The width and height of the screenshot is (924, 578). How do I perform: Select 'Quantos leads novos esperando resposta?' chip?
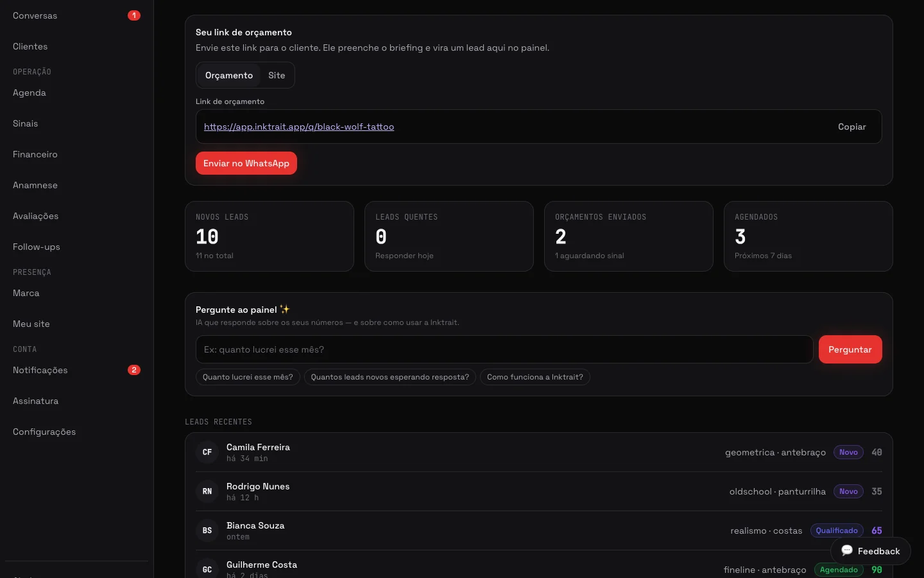click(x=390, y=377)
